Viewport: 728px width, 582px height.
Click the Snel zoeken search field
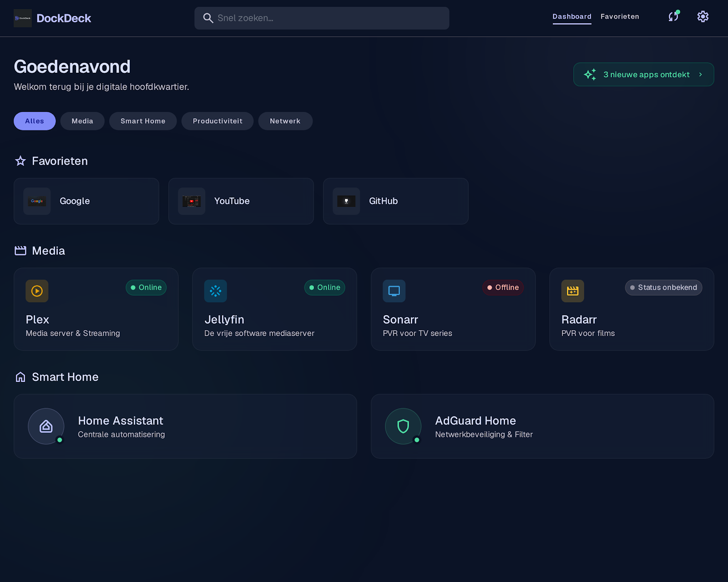coord(322,18)
